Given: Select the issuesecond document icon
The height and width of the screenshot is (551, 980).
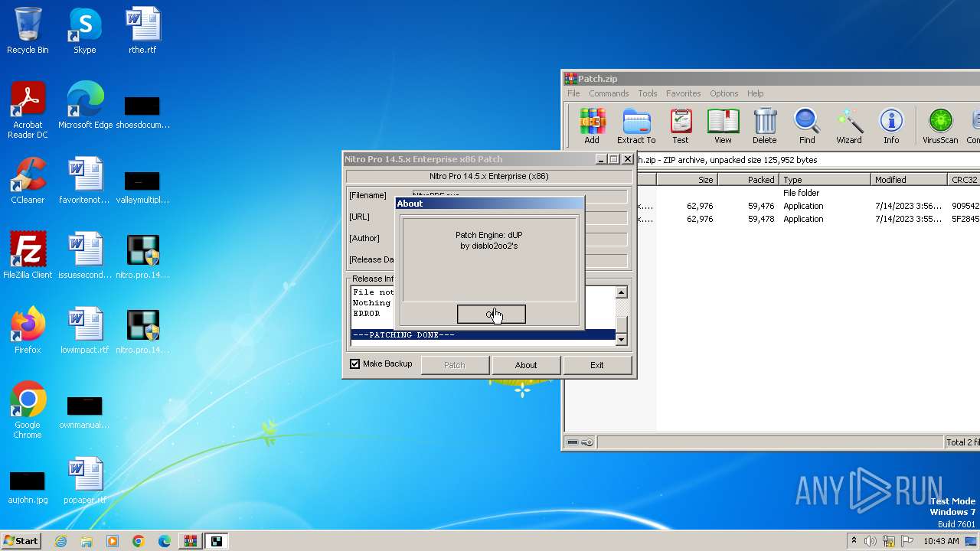Looking at the screenshot, I should pos(85,256).
